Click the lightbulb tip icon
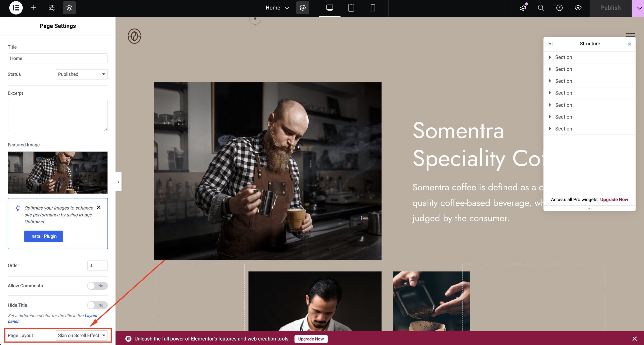This screenshot has height=345, width=644. pos(18,208)
